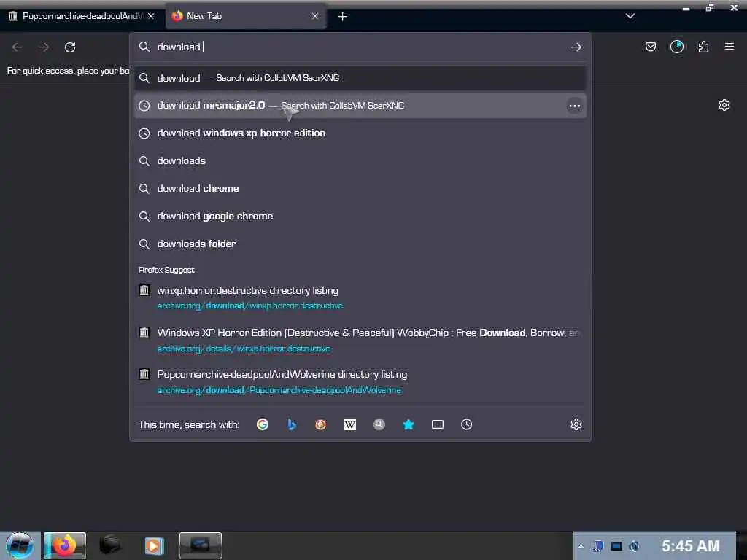Screen dimensions: 747x560
Task: Reload the current page
Action: 70,47
